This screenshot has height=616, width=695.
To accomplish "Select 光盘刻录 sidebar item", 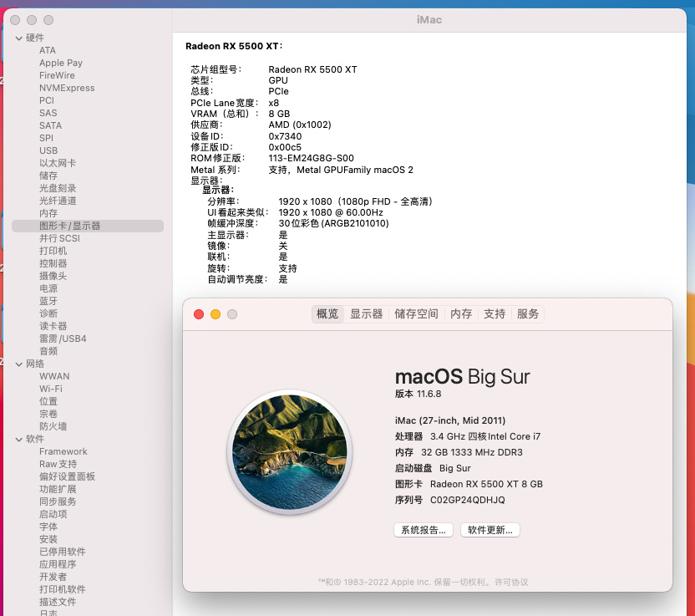I will (58, 188).
